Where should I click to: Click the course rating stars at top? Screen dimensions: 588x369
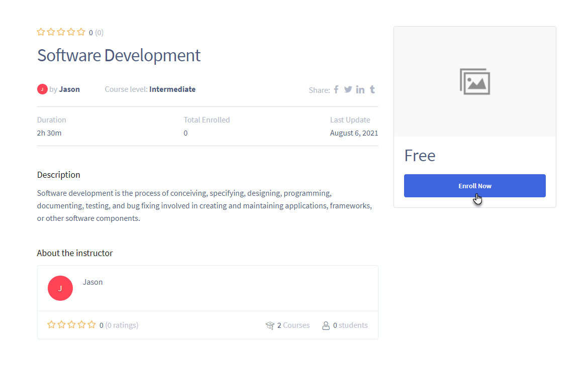click(x=61, y=32)
